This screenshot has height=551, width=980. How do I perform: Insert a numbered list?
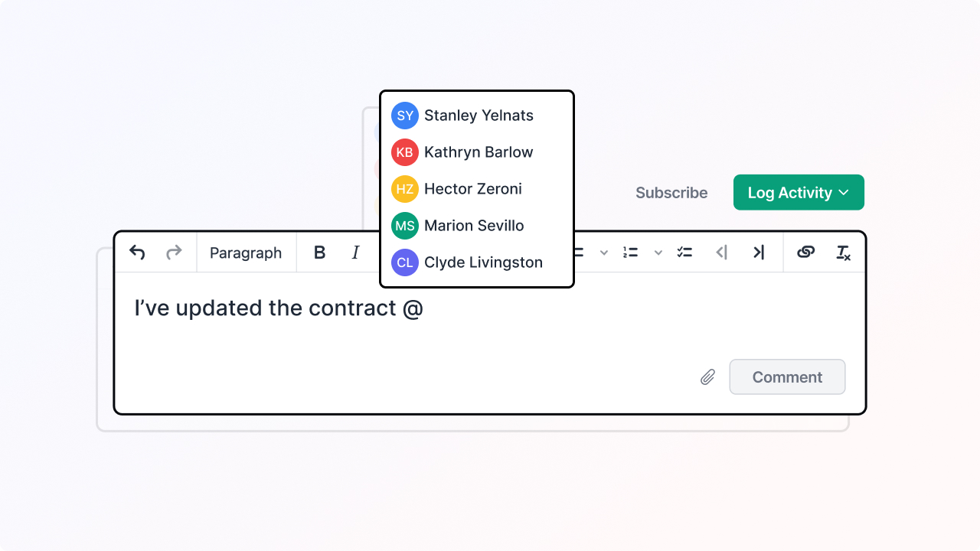[631, 253]
